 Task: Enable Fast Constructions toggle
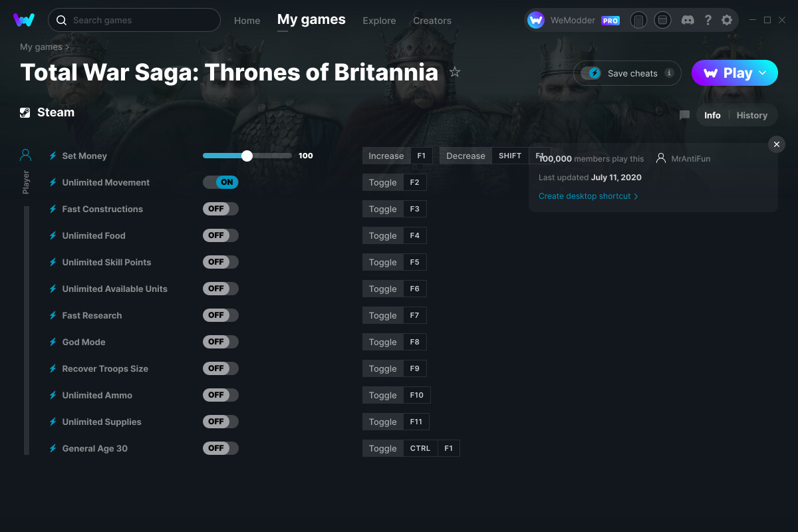(x=221, y=209)
